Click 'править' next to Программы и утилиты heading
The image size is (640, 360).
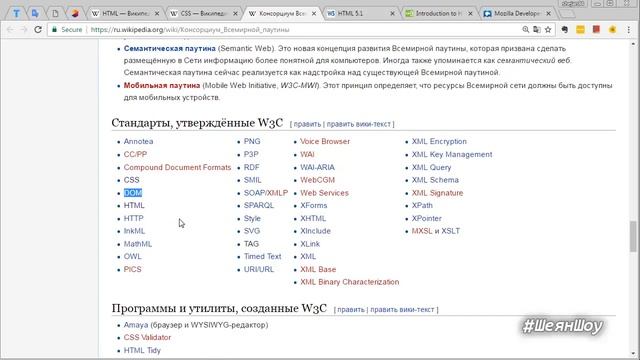(351, 310)
